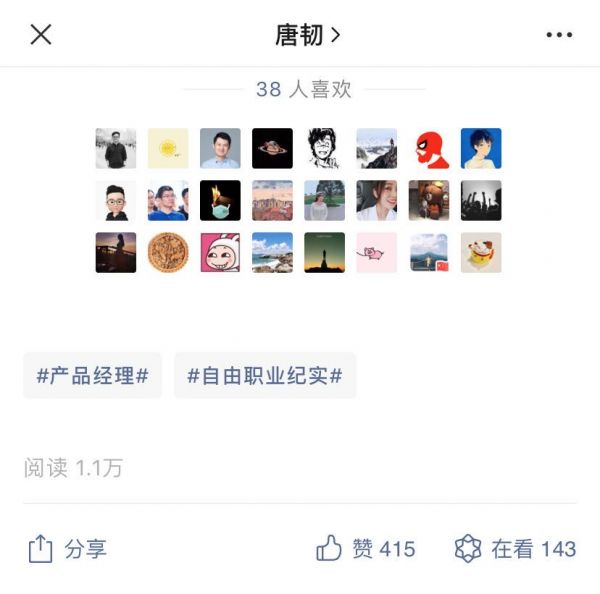Toggle the 在看 hexagon flower icon

pos(468,548)
